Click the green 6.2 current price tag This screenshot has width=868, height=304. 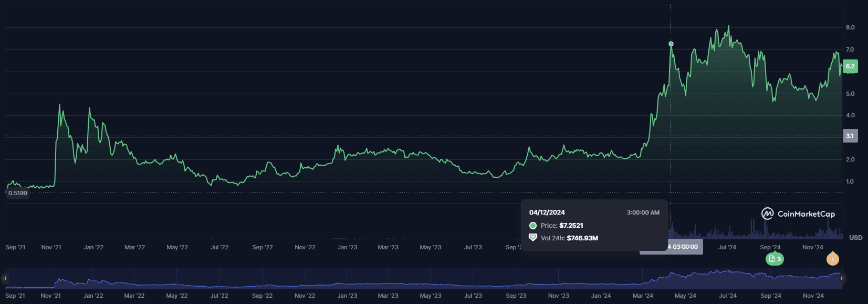click(850, 67)
